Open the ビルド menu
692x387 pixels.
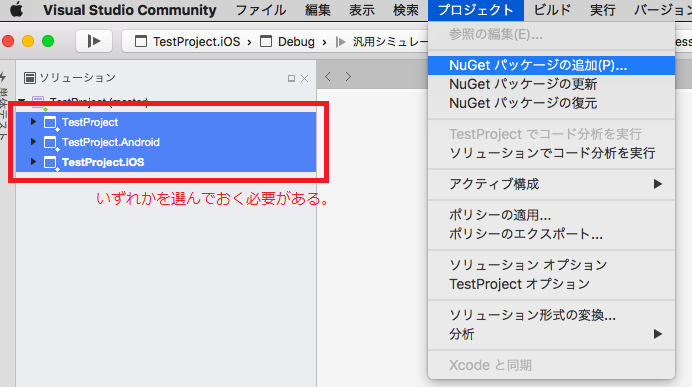point(552,10)
